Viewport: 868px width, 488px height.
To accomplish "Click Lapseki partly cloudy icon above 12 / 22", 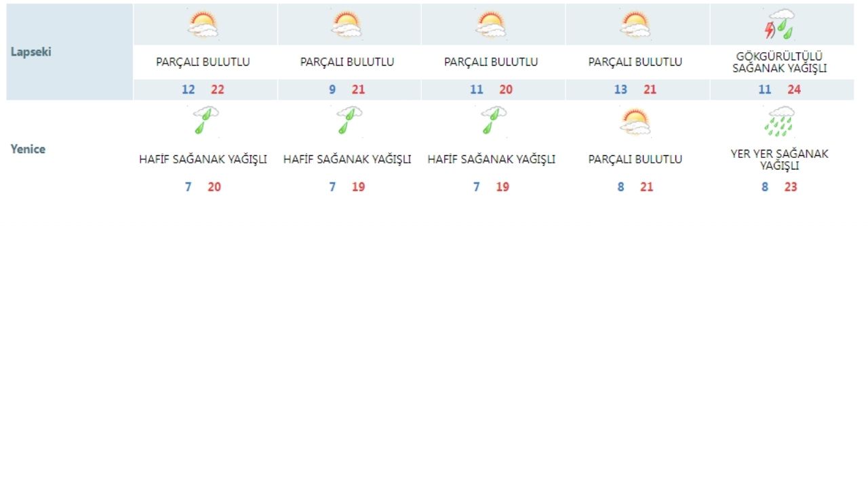I will coord(203,24).
